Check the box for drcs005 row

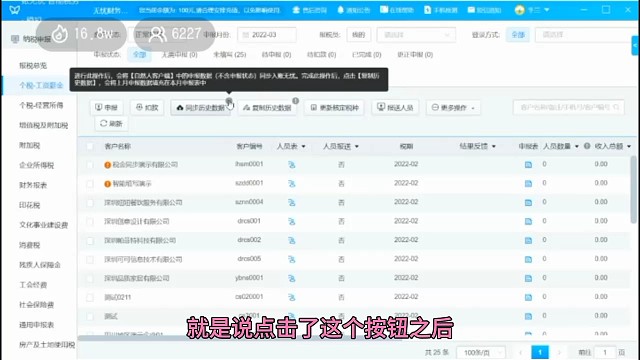click(x=90, y=259)
